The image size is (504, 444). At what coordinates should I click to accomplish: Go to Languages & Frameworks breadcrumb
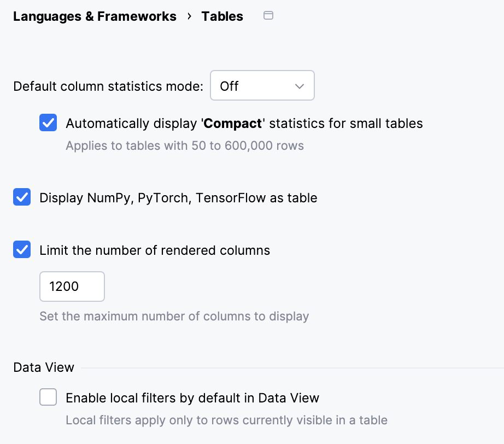95,16
